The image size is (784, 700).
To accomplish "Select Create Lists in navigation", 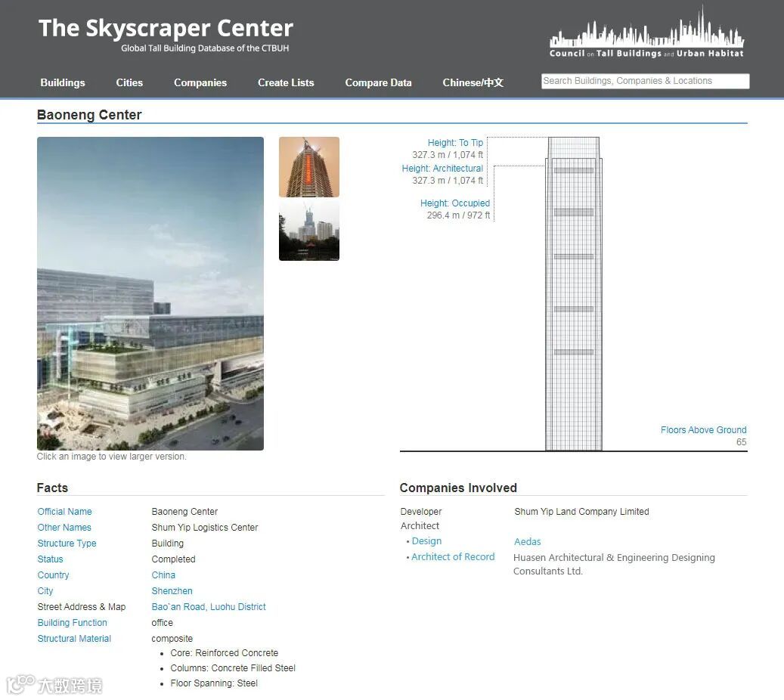I will [x=286, y=82].
